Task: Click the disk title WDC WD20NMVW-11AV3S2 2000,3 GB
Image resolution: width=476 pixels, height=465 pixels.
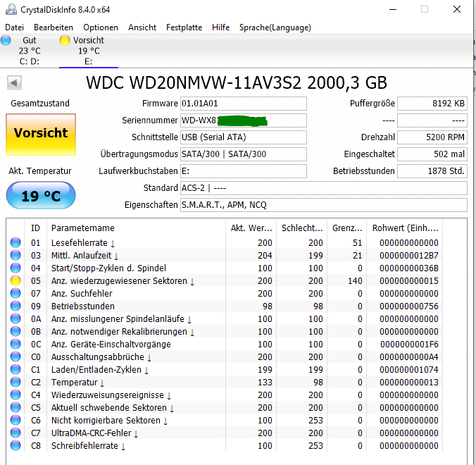Action: point(237,82)
